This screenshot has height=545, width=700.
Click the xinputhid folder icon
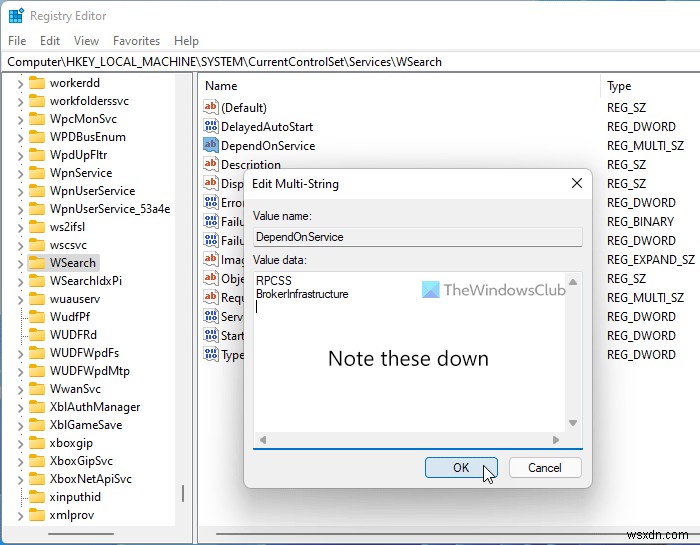click(37, 497)
